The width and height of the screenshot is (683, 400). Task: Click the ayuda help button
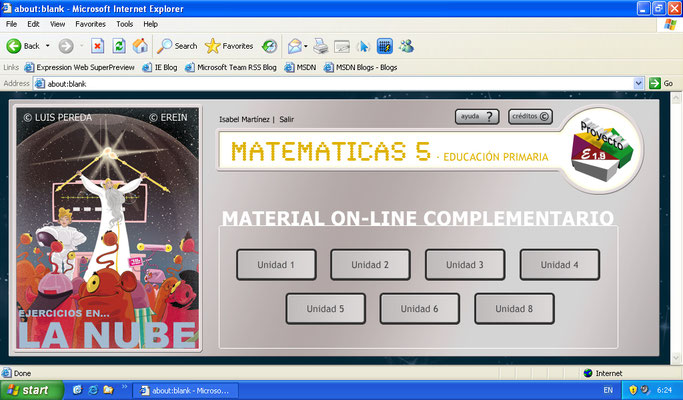[x=477, y=116]
